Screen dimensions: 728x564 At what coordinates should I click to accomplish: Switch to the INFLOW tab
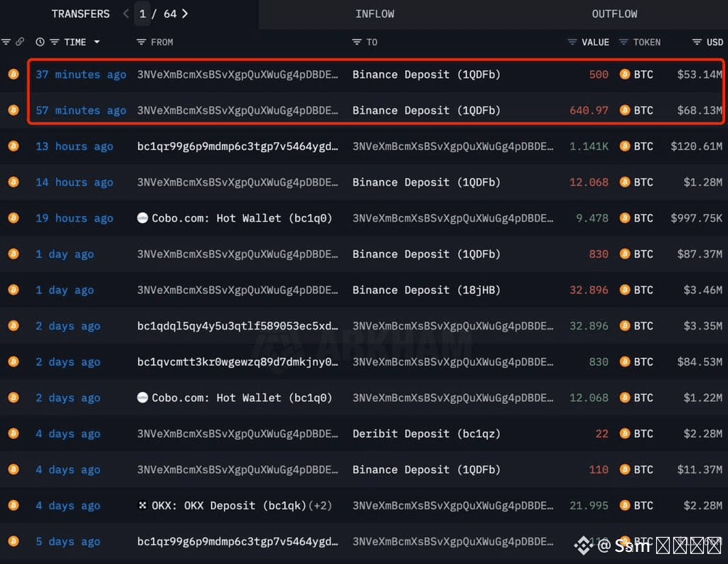[375, 14]
